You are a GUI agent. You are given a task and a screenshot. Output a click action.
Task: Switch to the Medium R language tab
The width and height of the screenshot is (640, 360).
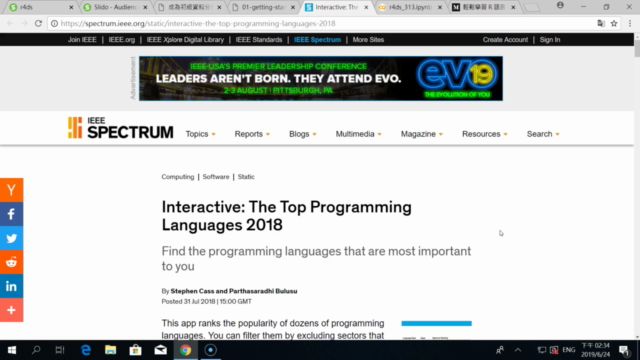point(484,7)
